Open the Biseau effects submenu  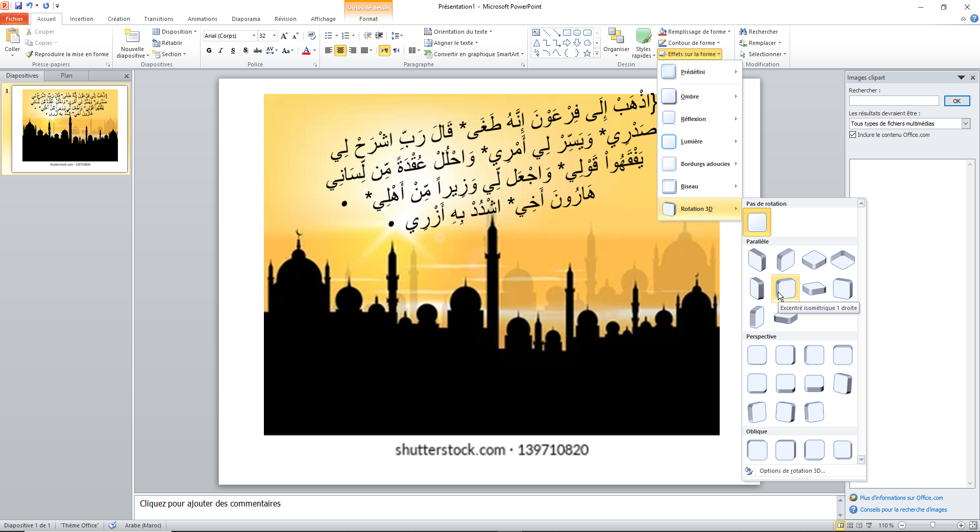(x=700, y=186)
